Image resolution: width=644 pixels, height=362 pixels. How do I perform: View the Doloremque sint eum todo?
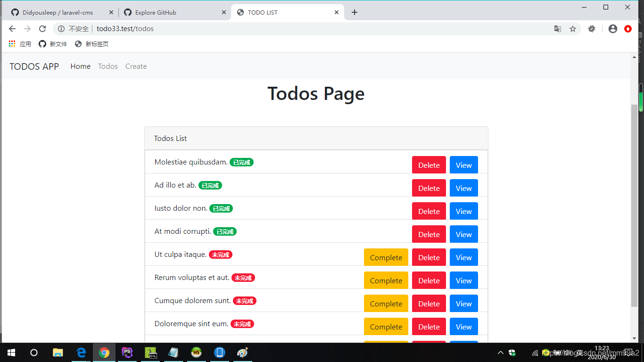pyautogui.click(x=464, y=327)
